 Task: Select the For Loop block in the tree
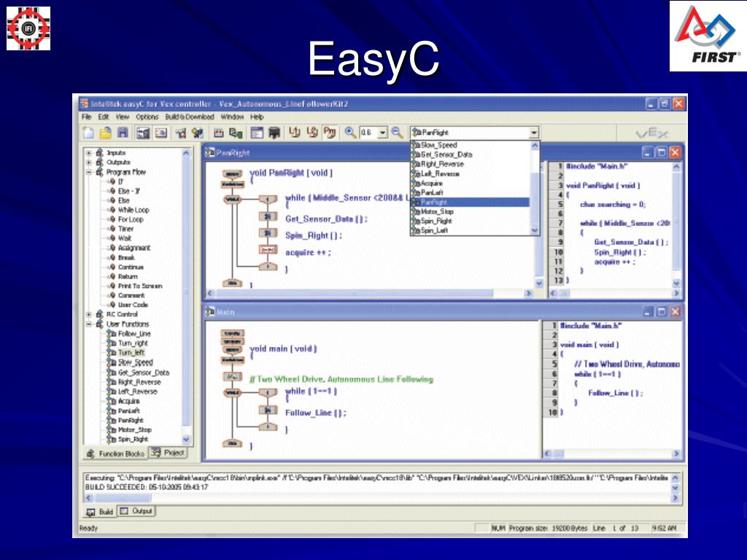tap(131, 219)
